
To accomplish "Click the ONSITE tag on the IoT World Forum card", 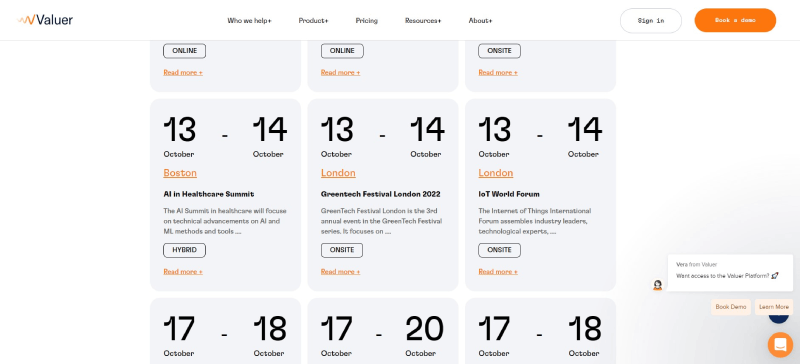I will pos(499,250).
